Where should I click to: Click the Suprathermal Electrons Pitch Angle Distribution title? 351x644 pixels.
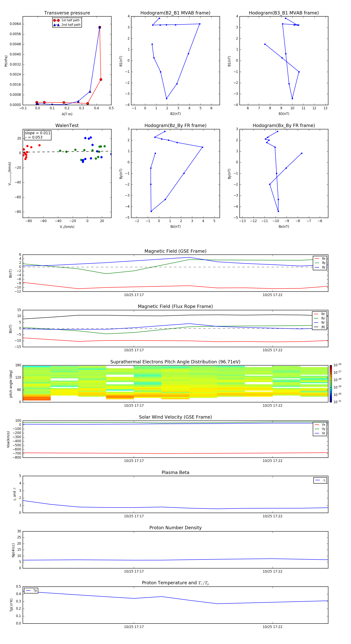(175, 362)
